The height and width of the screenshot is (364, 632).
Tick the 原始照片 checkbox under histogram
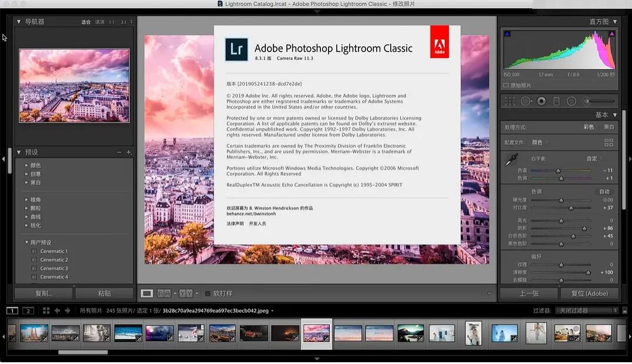click(506, 86)
